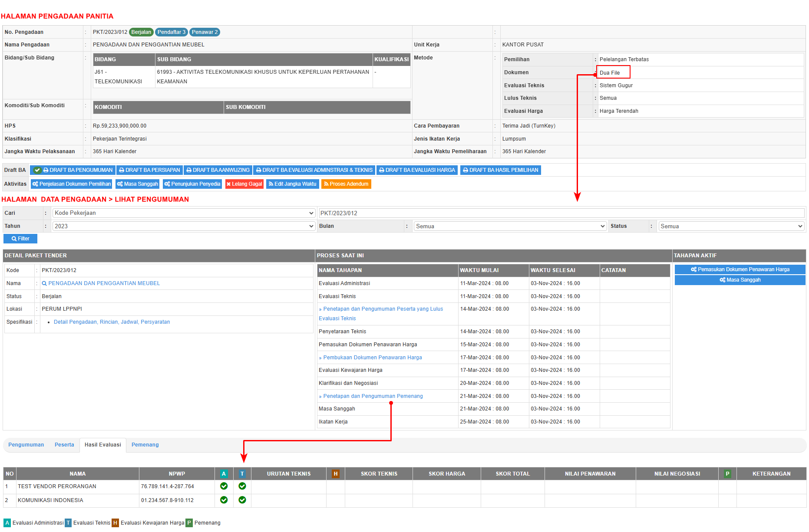The width and height of the screenshot is (809, 532).
Task: Open Penjelasan Dokumen Pemilihan activity
Action: 71,184
